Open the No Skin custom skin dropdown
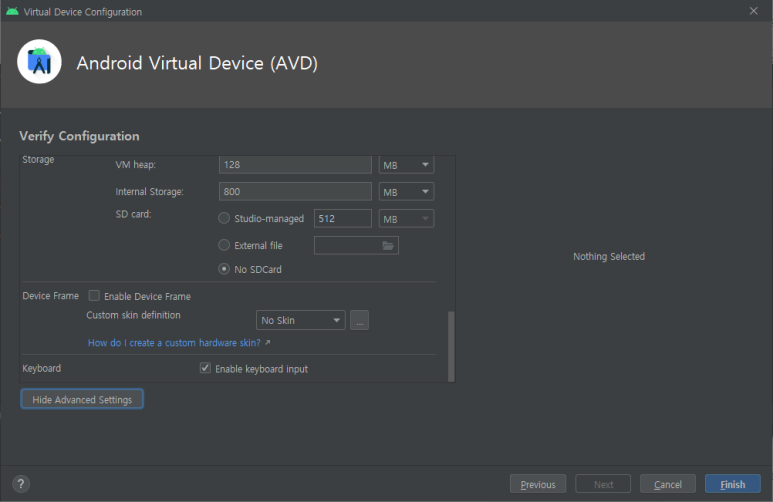This screenshot has height=502, width=773. click(x=301, y=320)
